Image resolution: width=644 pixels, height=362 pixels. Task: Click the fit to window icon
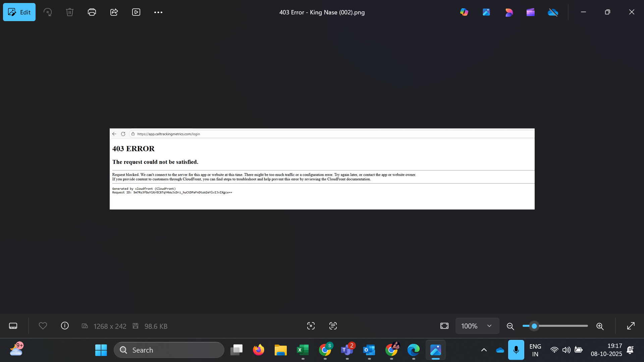click(x=444, y=326)
